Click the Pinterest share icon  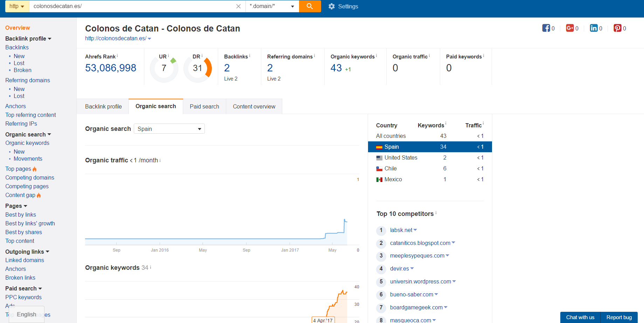[x=617, y=28]
